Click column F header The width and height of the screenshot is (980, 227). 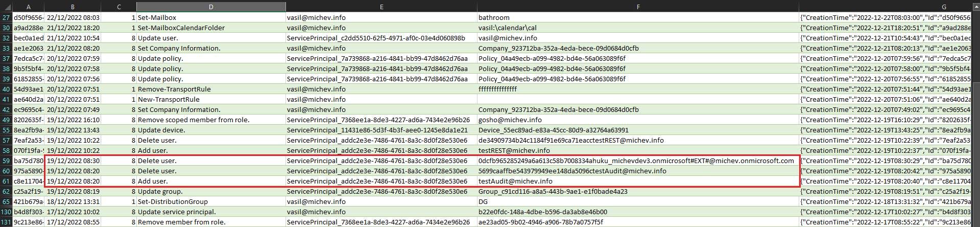point(638,7)
